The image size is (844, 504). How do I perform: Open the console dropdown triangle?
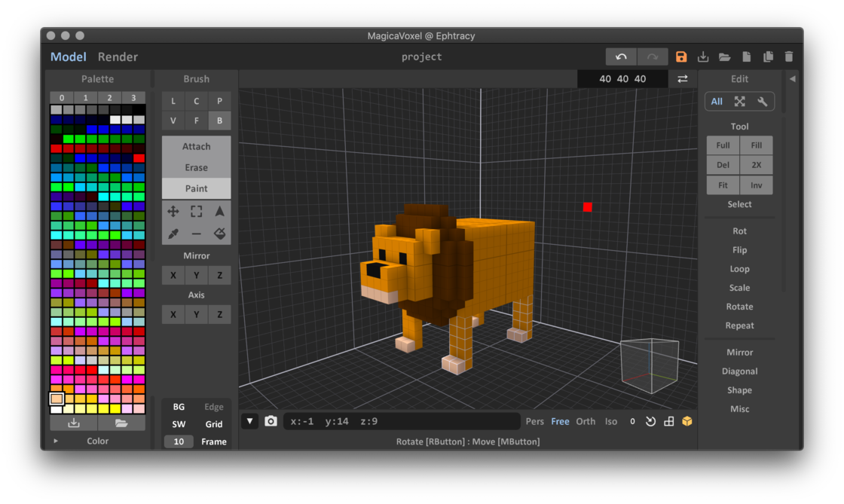(249, 421)
